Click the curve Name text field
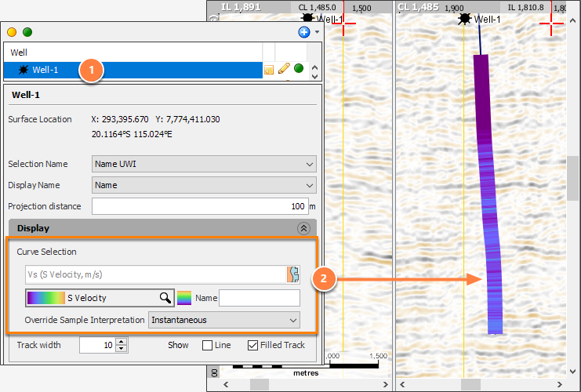The height and width of the screenshot is (392, 581). 260,298
